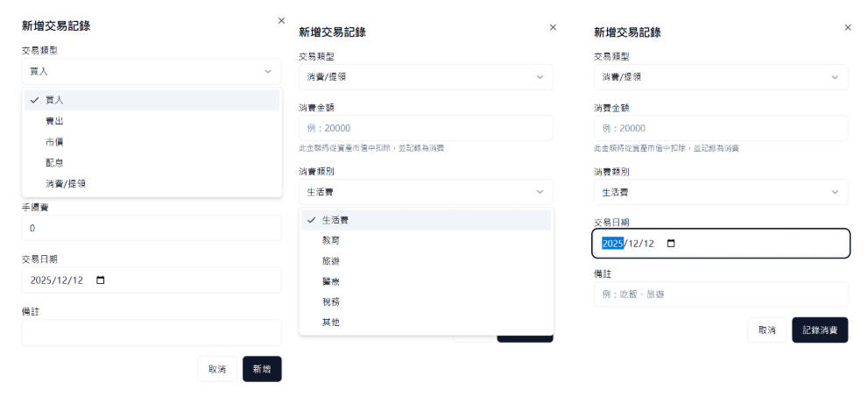
Task: Focus 消費金額 input in middle dialog
Action: [x=426, y=128]
